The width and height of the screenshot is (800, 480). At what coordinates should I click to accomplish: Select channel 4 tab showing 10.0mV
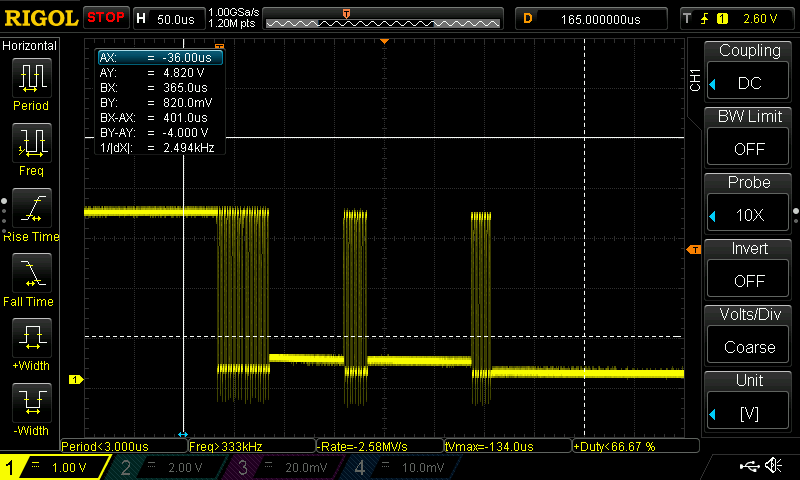(401, 467)
